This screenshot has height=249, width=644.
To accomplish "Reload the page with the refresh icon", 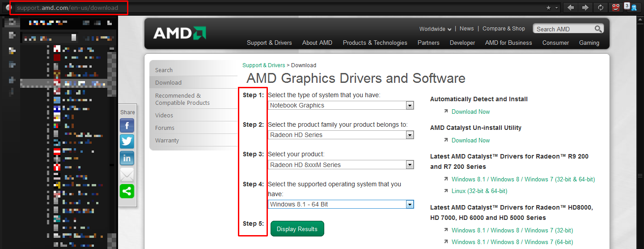I will tap(601, 8).
